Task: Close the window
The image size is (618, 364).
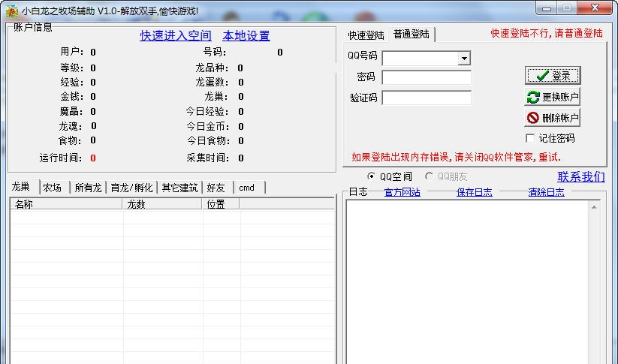Action: click(595, 8)
